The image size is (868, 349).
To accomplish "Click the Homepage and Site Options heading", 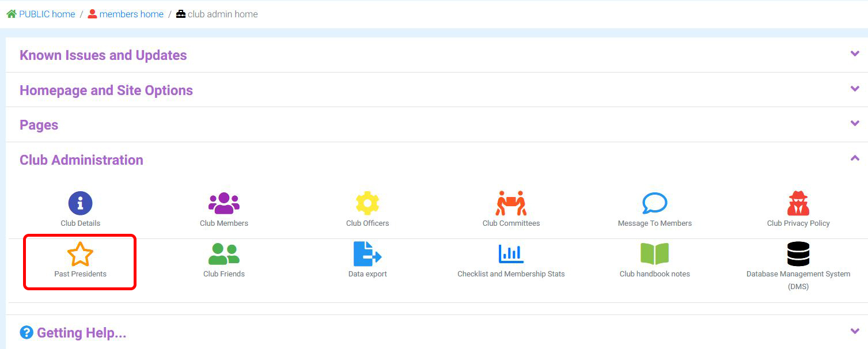I will [x=106, y=90].
